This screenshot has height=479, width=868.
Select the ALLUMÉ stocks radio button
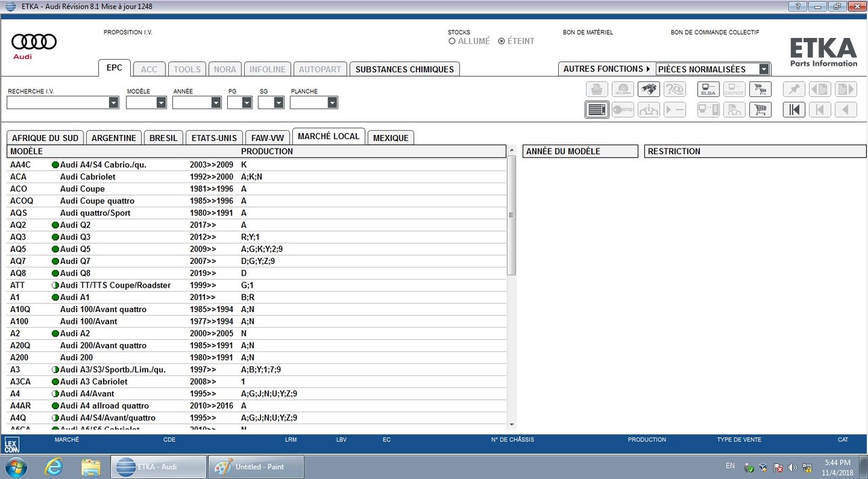tap(452, 41)
